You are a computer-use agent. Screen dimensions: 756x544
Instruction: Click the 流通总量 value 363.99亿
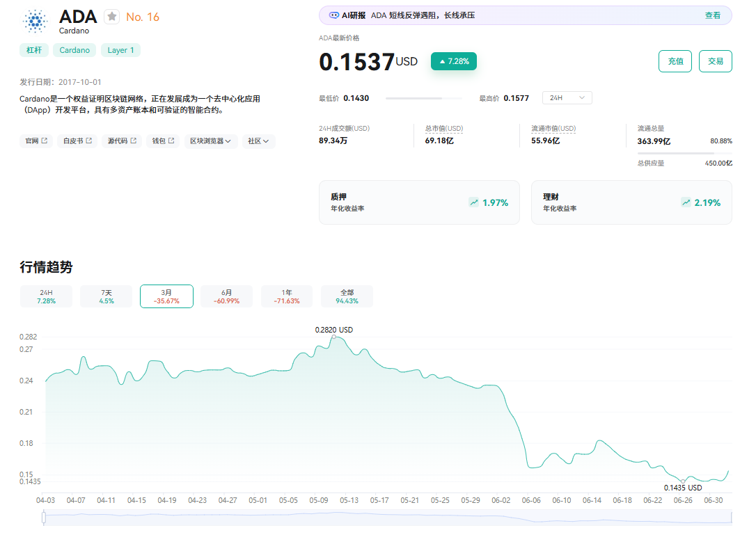pos(654,141)
